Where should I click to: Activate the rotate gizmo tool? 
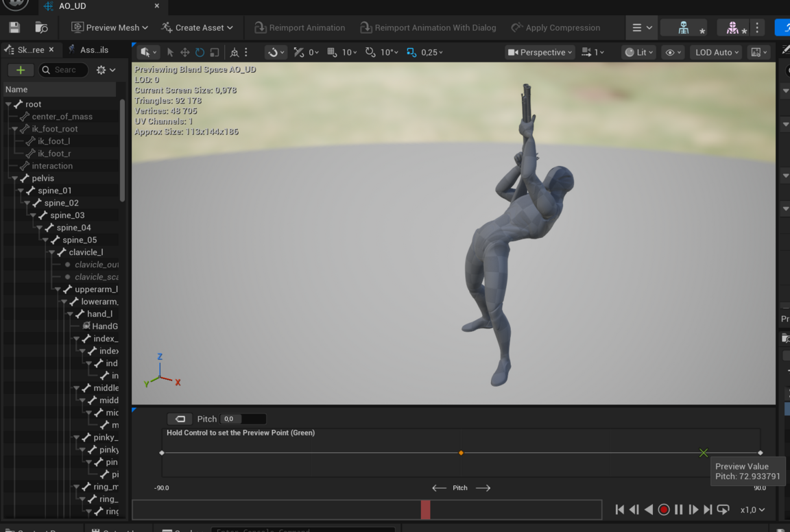[200, 52]
